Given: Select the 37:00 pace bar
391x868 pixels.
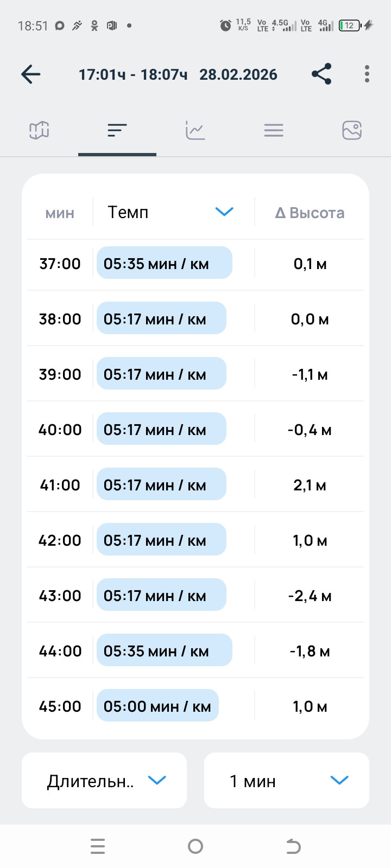Looking at the screenshot, I should (x=165, y=263).
